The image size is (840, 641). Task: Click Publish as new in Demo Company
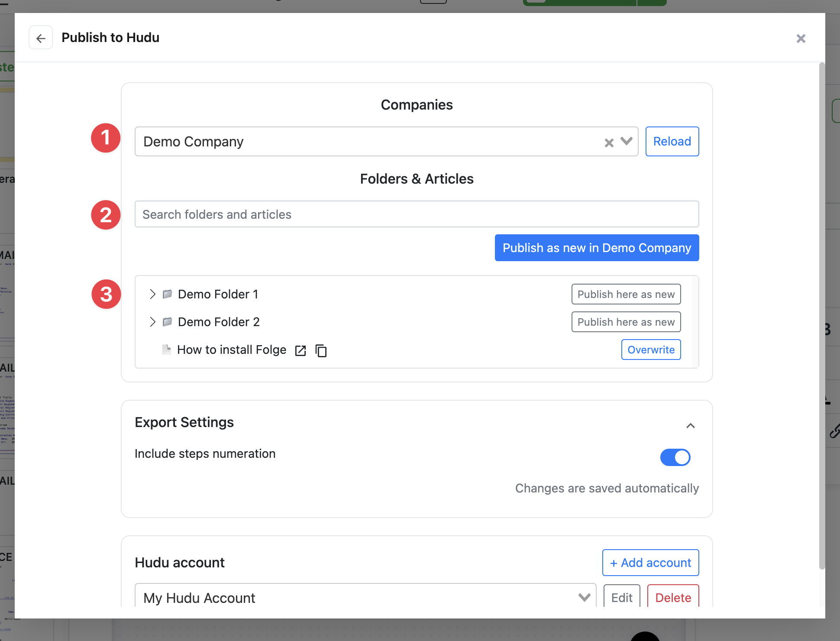click(x=597, y=248)
